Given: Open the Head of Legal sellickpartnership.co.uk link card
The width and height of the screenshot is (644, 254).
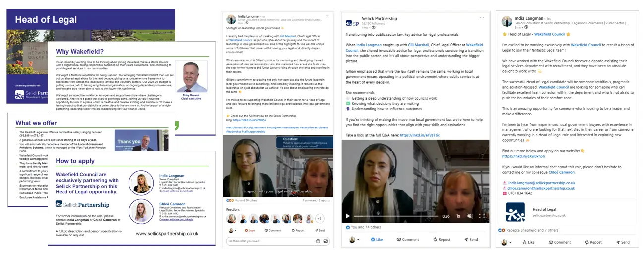Looking at the screenshot, I should pyautogui.click(x=568, y=212).
